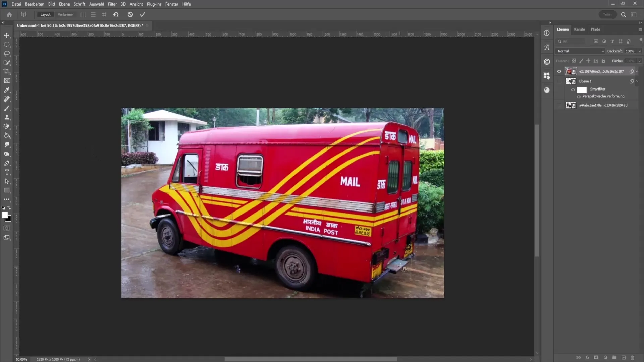Select the Brush tool

click(7, 108)
